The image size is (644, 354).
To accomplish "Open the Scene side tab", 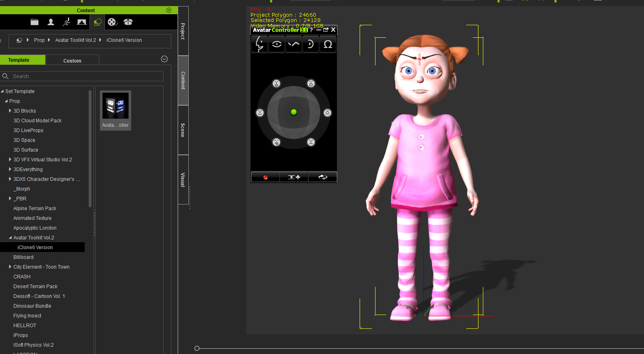I will pos(183,130).
